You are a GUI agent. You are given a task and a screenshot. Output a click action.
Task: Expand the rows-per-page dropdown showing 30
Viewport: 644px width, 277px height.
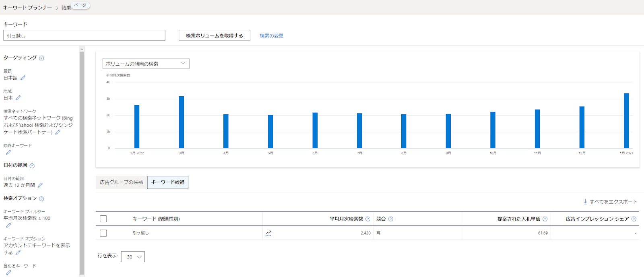pyautogui.click(x=133, y=256)
